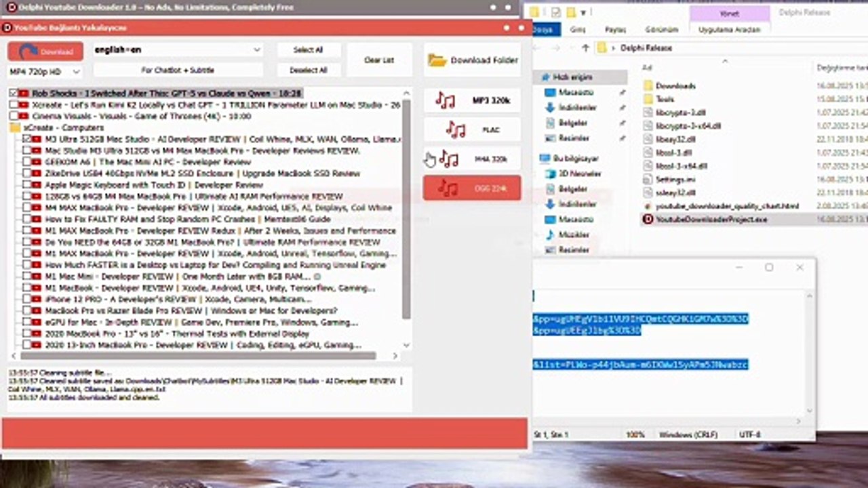
Task: Click YouTube icon of eGPU for Mac video
Action: pos(37,323)
